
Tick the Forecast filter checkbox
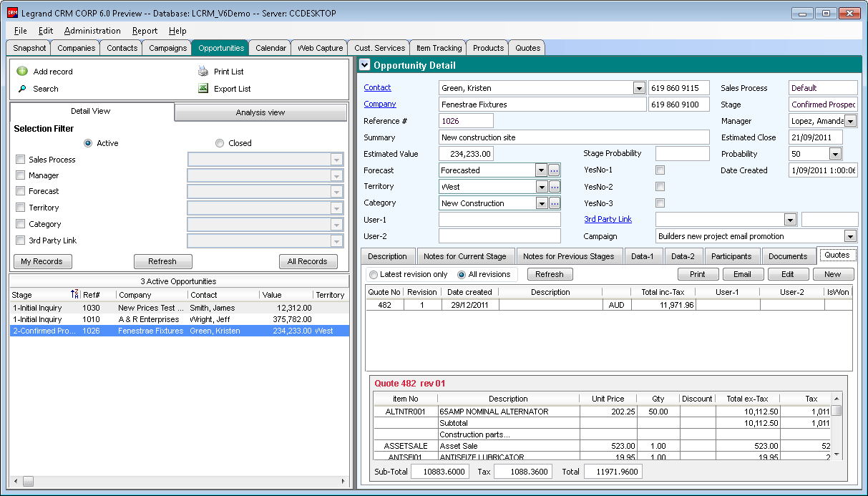point(21,191)
